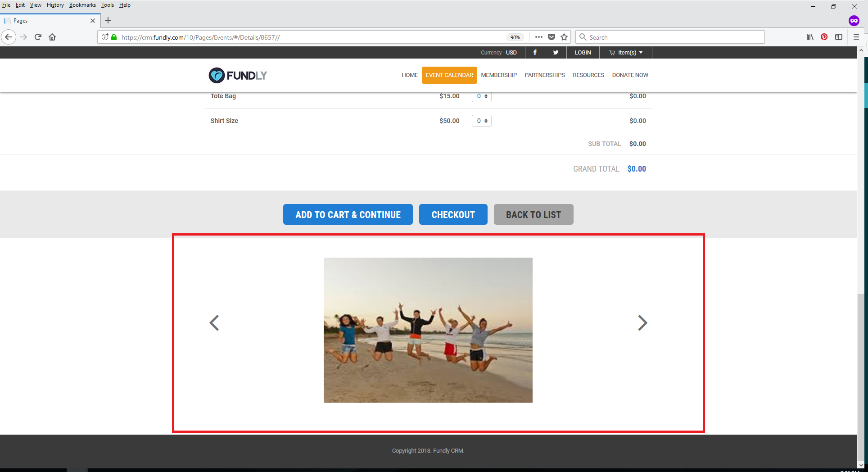Viewport: 868px width, 472px height.
Task: Click the $50.00 Shirt Size price
Action: pos(449,121)
